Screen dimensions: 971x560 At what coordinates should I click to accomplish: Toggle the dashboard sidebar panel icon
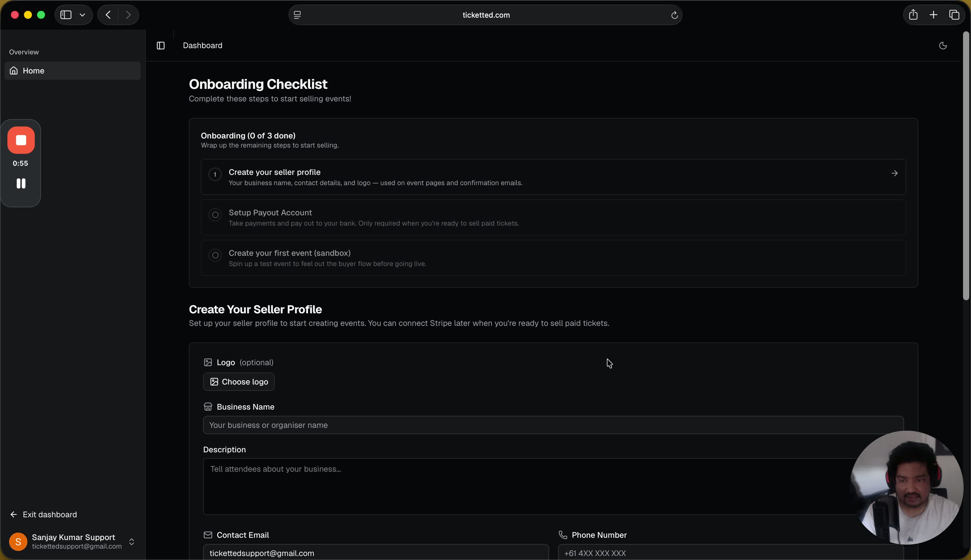pyautogui.click(x=161, y=46)
